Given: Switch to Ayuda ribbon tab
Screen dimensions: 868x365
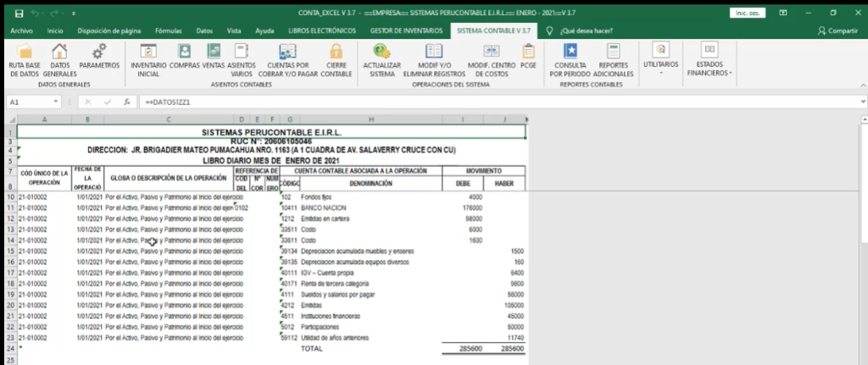Looking at the screenshot, I should (264, 31).
